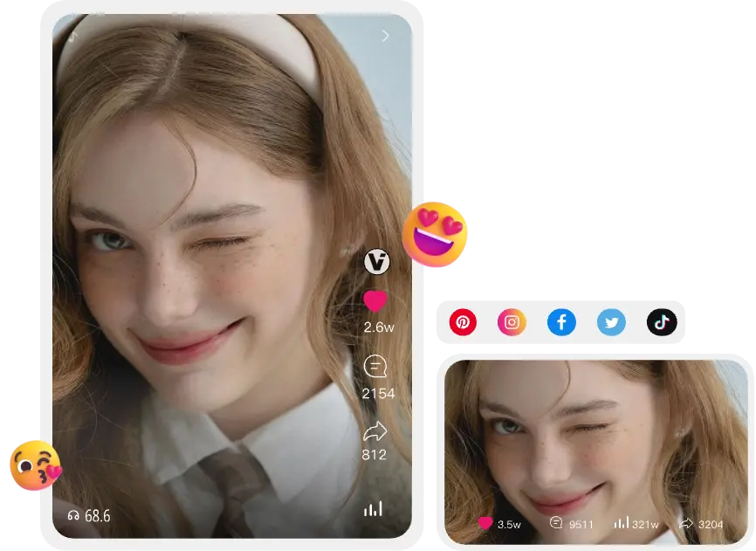
Task: Select the Pinterest icon
Action: [463, 323]
